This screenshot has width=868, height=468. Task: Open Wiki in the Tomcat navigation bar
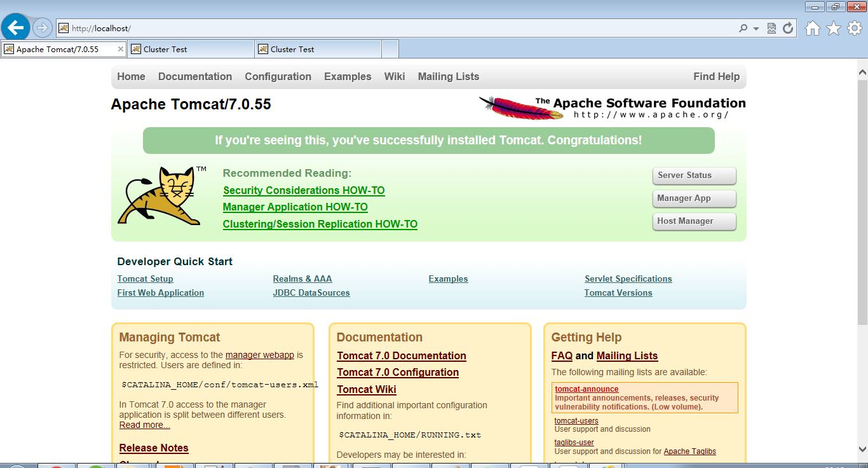pos(395,76)
